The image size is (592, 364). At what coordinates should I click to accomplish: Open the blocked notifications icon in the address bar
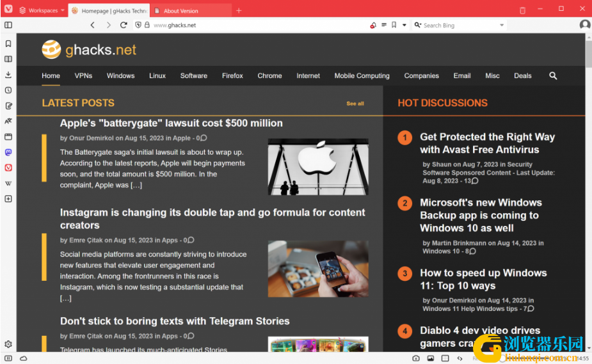point(373,26)
